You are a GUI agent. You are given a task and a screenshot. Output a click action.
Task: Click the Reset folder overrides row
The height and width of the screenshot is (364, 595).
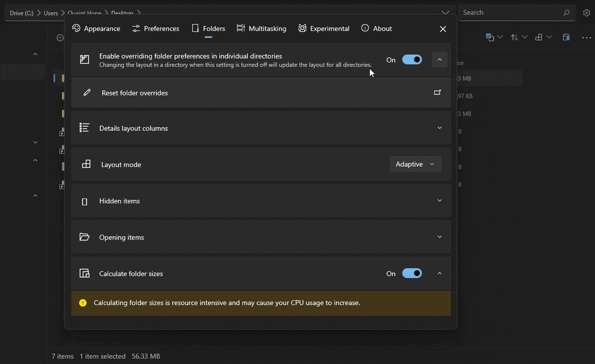coord(246,92)
